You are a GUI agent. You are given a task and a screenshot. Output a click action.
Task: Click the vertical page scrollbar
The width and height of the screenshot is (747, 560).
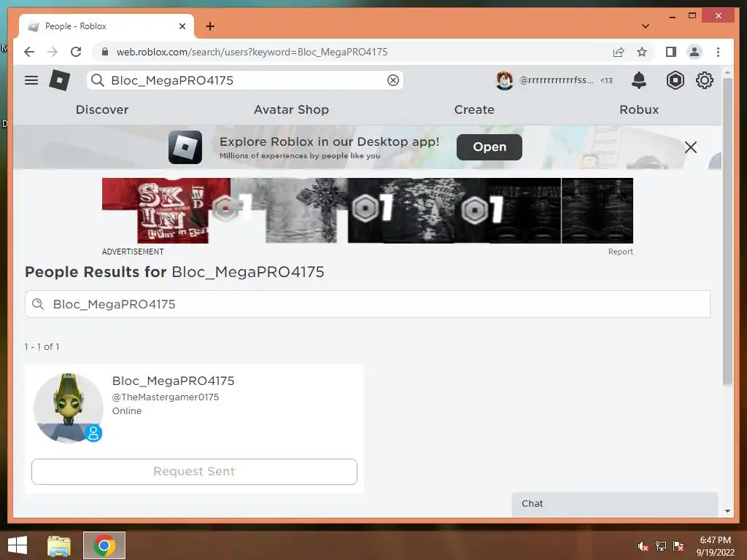pos(727,231)
